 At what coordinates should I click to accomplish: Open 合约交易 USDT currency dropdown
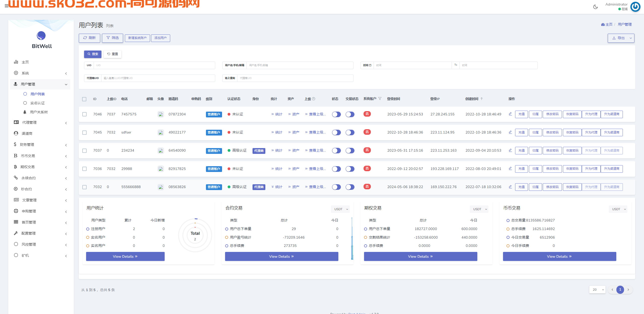pyautogui.click(x=340, y=209)
